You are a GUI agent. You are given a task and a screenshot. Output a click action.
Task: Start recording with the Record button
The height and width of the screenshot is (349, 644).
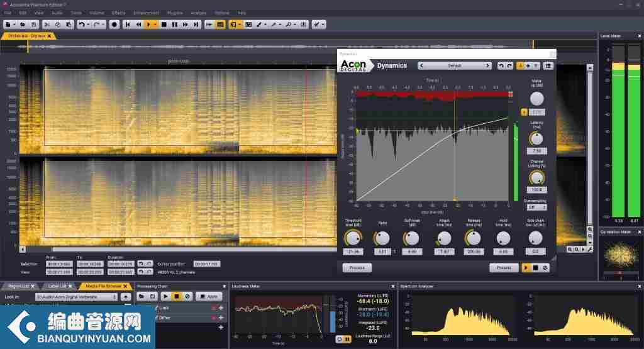pyautogui.click(x=114, y=25)
